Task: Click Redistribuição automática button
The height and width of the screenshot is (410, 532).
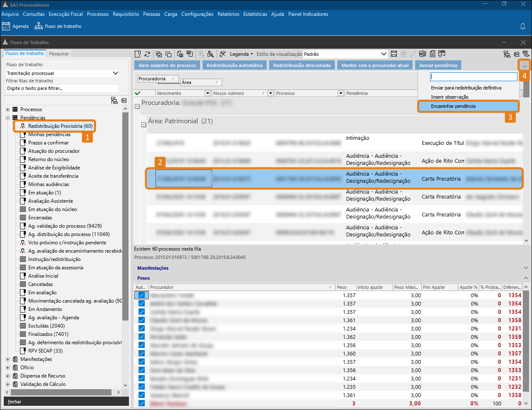Action: tap(235, 65)
